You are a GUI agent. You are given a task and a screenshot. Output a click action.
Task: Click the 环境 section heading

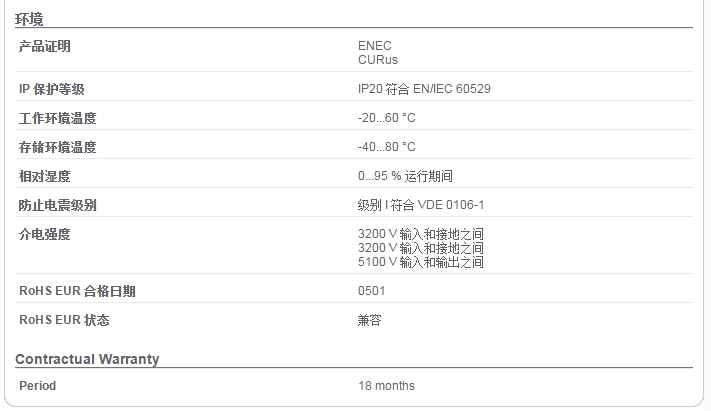[29, 19]
